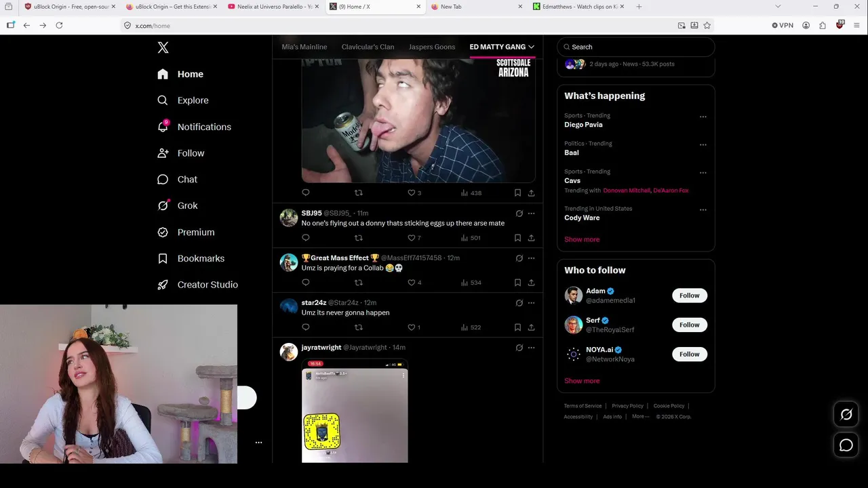This screenshot has height=488, width=868.
Task: Reply to Great Mass Effect's post
Action: click(306, 283)
